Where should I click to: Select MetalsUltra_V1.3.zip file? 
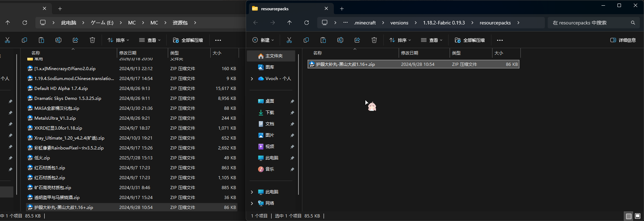click(131, 118)
